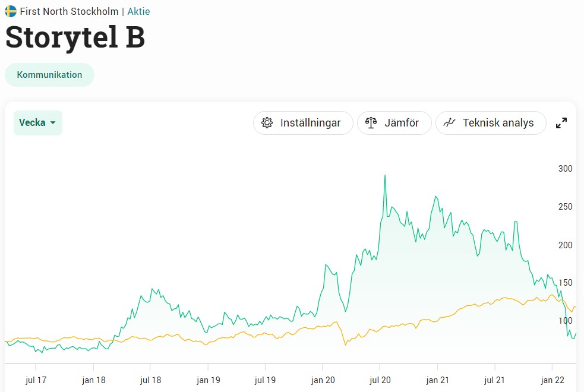
Task: Click the gear icon for Inställningar
Action: coord(267,123)
